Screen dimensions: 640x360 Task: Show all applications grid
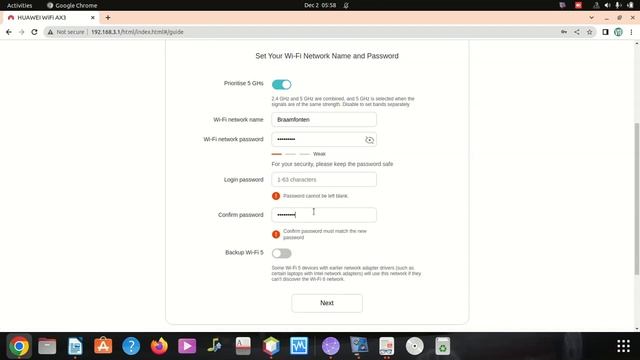623,346
